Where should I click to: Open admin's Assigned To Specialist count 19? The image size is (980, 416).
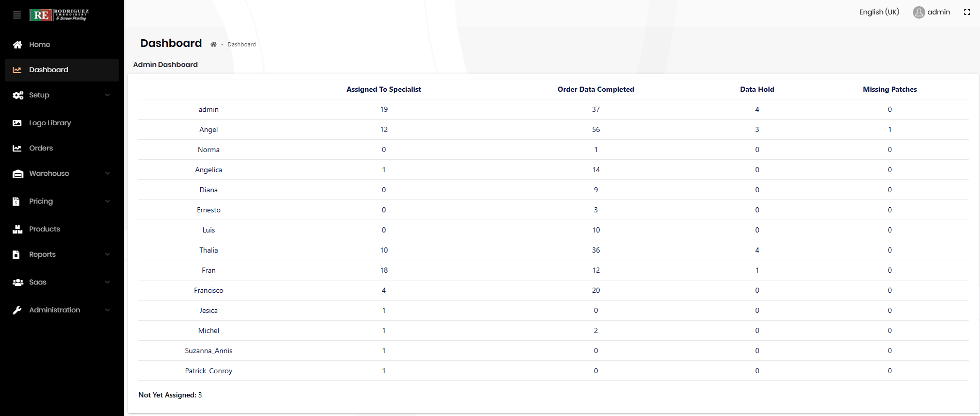point(384,110)
